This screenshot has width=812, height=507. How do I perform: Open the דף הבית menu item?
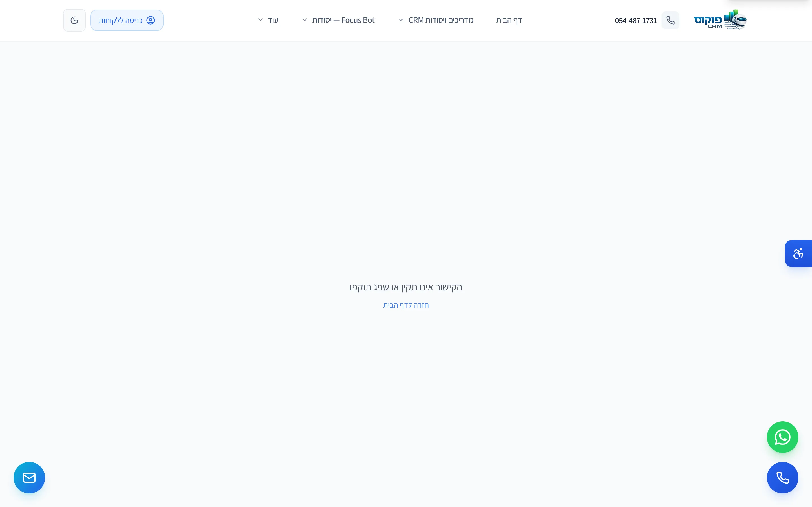coord(509,20)
